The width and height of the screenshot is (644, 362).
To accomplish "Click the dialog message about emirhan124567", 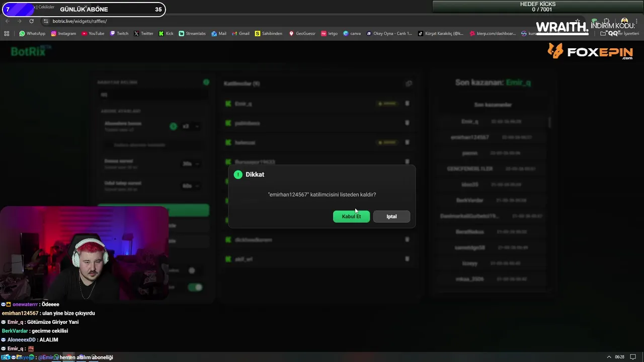I will point(322,195).
